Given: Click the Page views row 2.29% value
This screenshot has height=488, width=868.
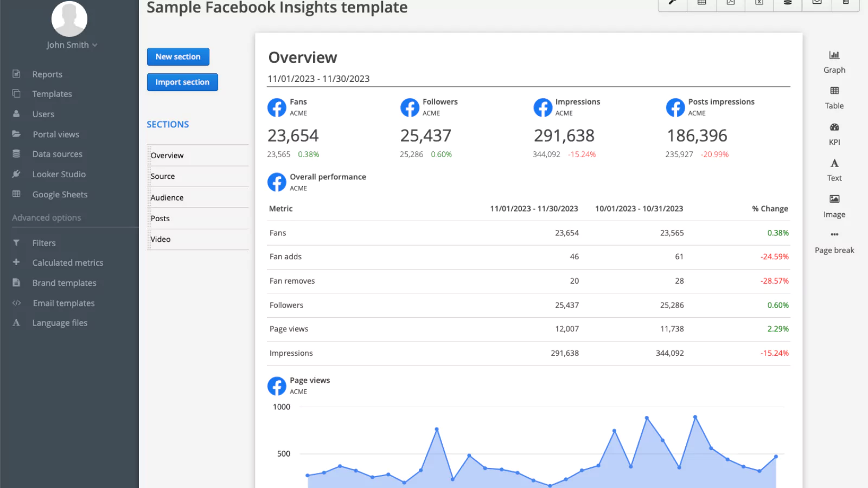Looking at the screenshot, I should [778, 329].
